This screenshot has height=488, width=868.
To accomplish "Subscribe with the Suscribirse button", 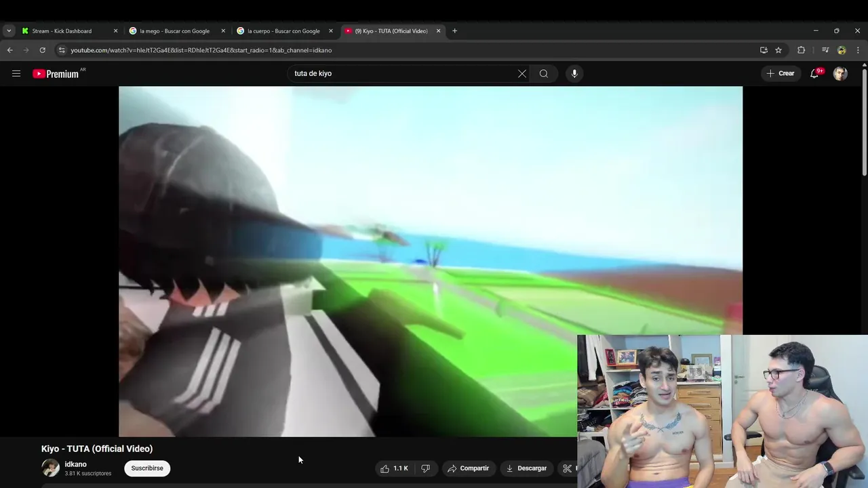I will point(147,468).
